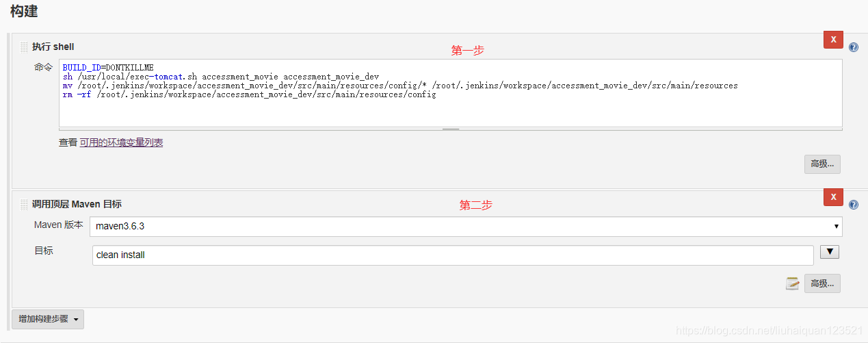
Task: Click the sh /usr/local/exec-tomcat.sh command line
Action: [220, 77]
